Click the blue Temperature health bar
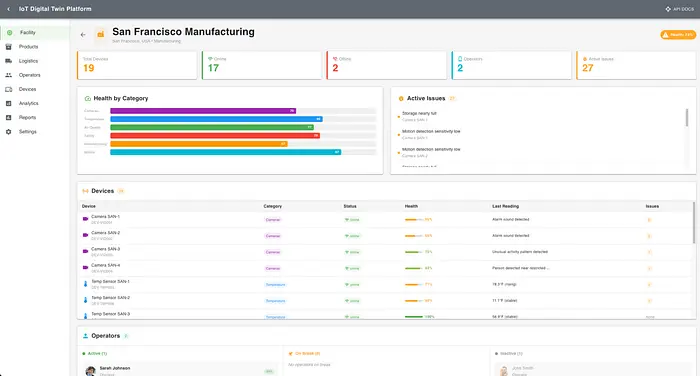 click(x=217, y=119)
